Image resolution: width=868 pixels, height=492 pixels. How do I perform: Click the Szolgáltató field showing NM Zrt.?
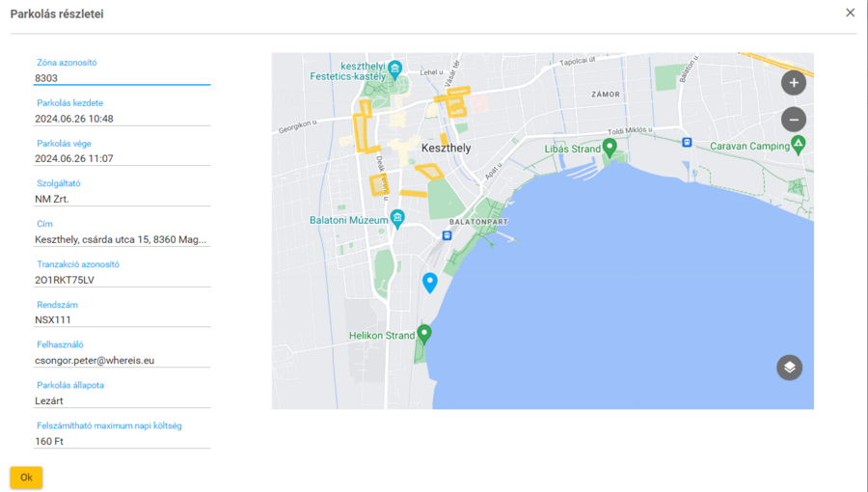click(x=122, y=199)
